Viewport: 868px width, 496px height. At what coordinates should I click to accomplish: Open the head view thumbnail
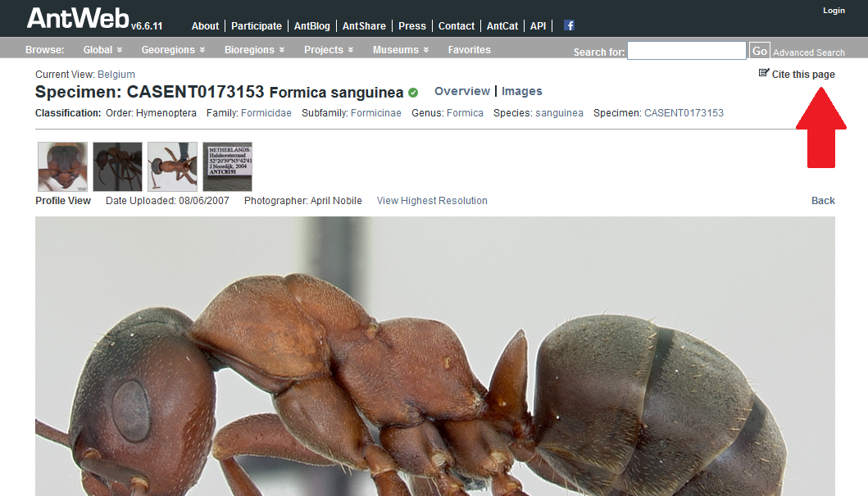62,166
